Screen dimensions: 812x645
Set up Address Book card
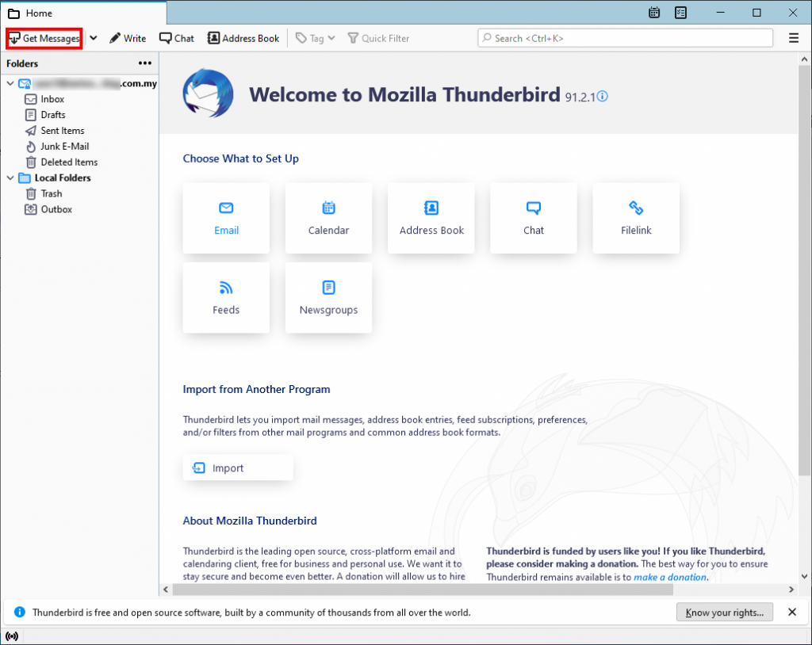pos(431,218)
